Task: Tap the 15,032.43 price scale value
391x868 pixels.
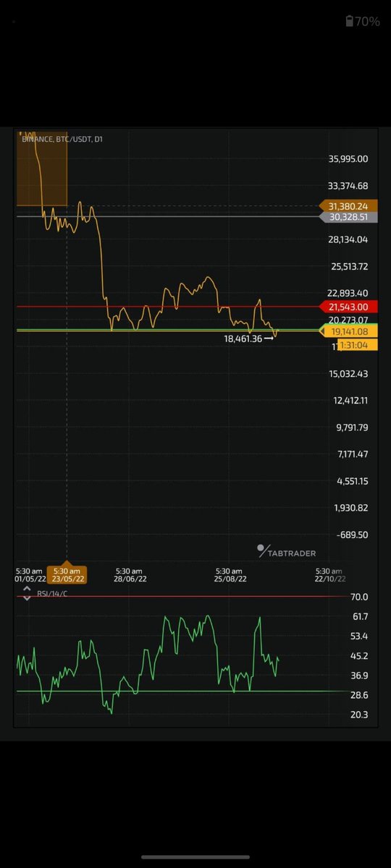Action: click(x=348, y=374)
